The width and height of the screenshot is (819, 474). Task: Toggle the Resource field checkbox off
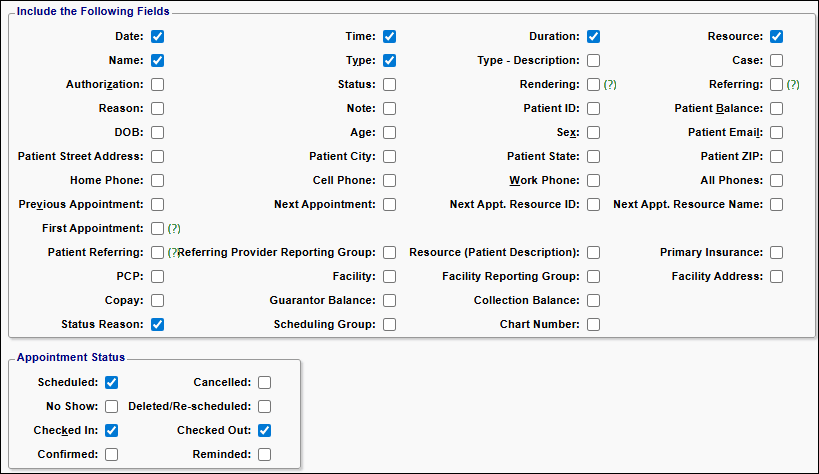pyautogui.click(x=777, y=37)
